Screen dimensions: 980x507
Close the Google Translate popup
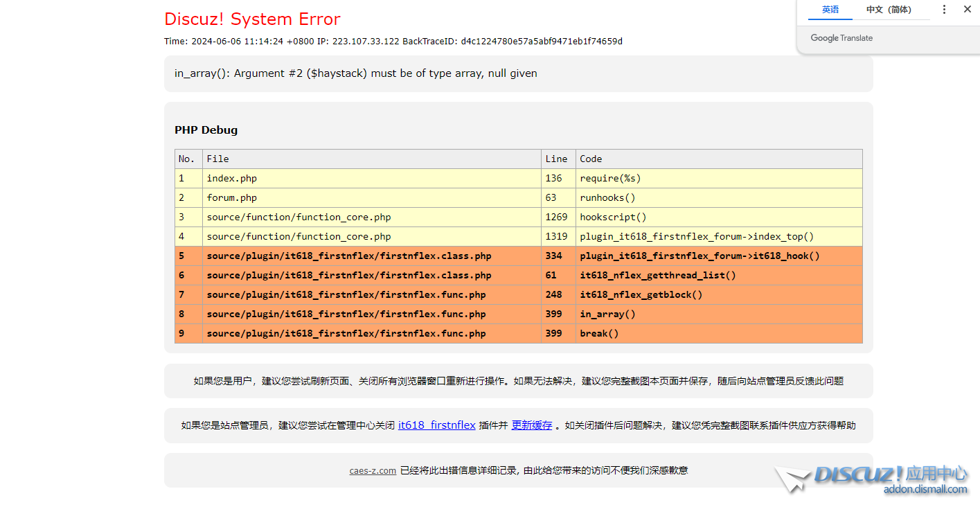(968, 10)
